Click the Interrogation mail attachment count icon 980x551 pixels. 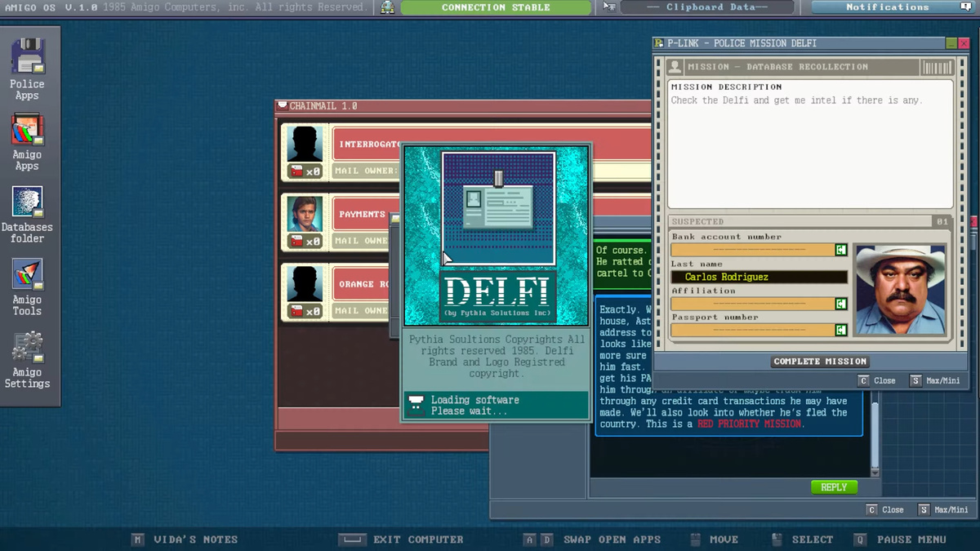pyautogui.click(x=305, y=171)
